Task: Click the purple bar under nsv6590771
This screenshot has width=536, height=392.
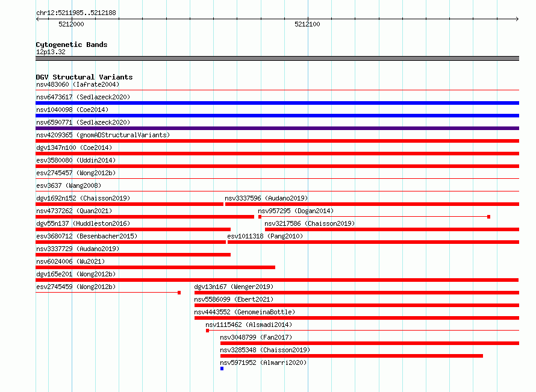Action: tap(277, 128)
